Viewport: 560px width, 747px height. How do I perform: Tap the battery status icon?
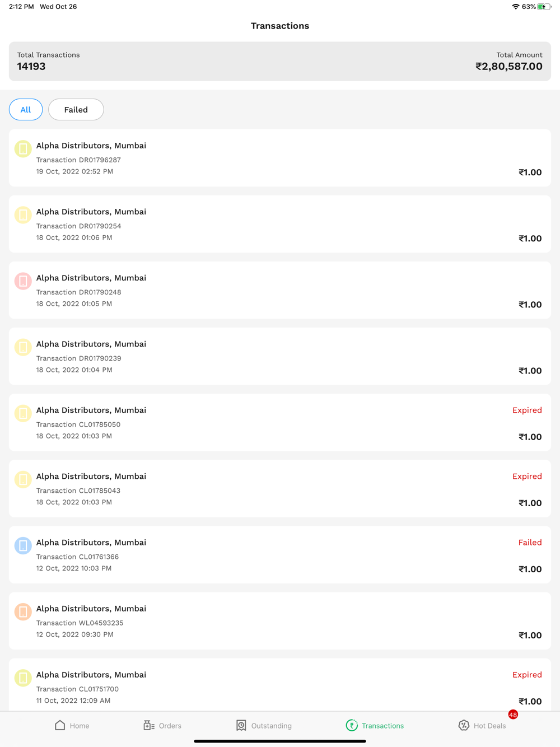[544, 7]
